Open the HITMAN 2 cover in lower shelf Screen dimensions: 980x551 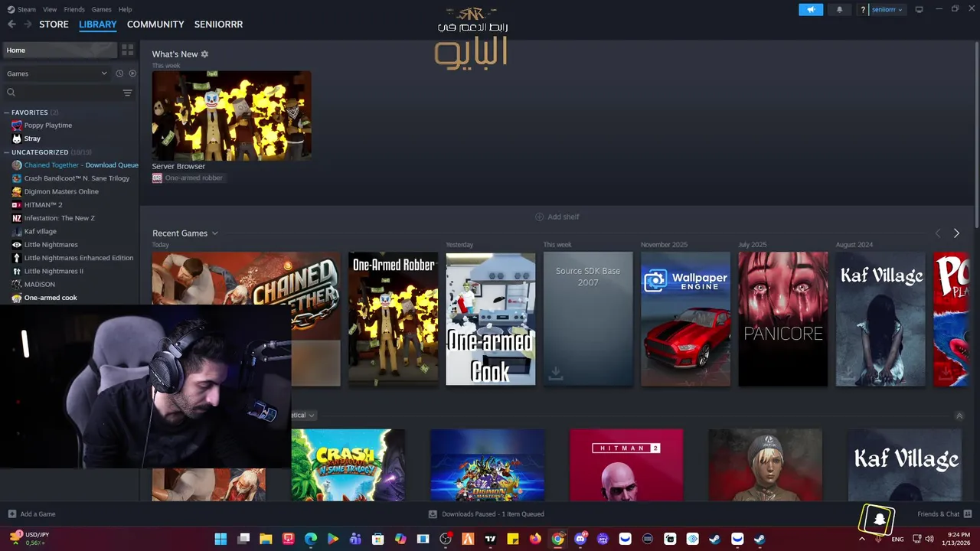[626, 465]
